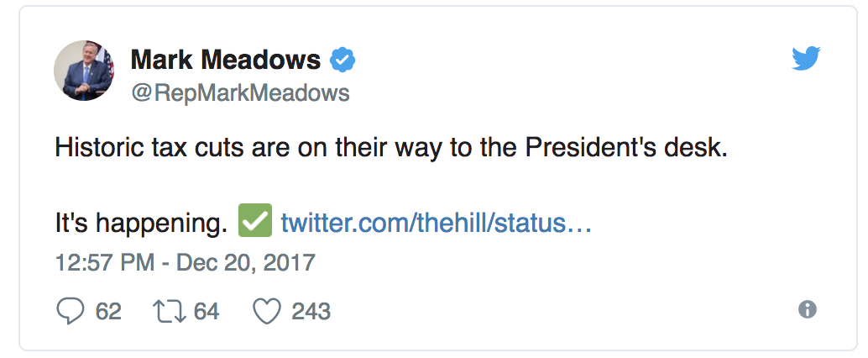Like the tweet with the heart icon
Screen dimensions: 868x358
click(x=266, y=312)
